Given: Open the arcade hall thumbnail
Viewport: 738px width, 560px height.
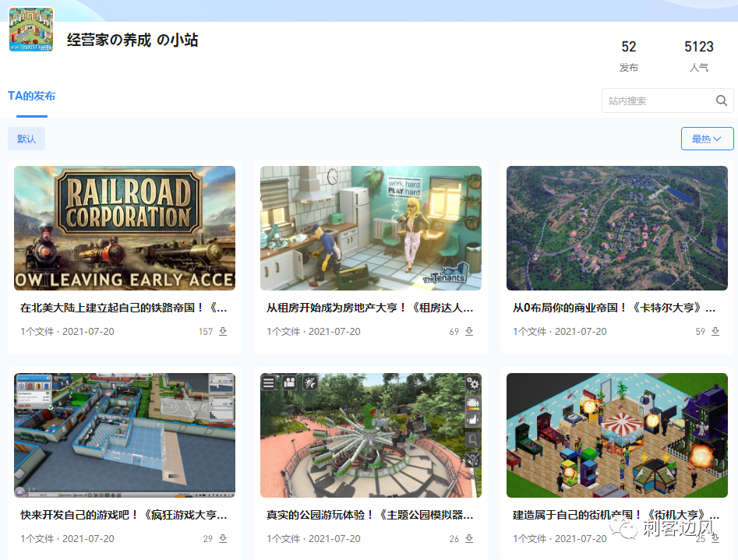Looking at the screenshot, I should (x=617, y=435).
